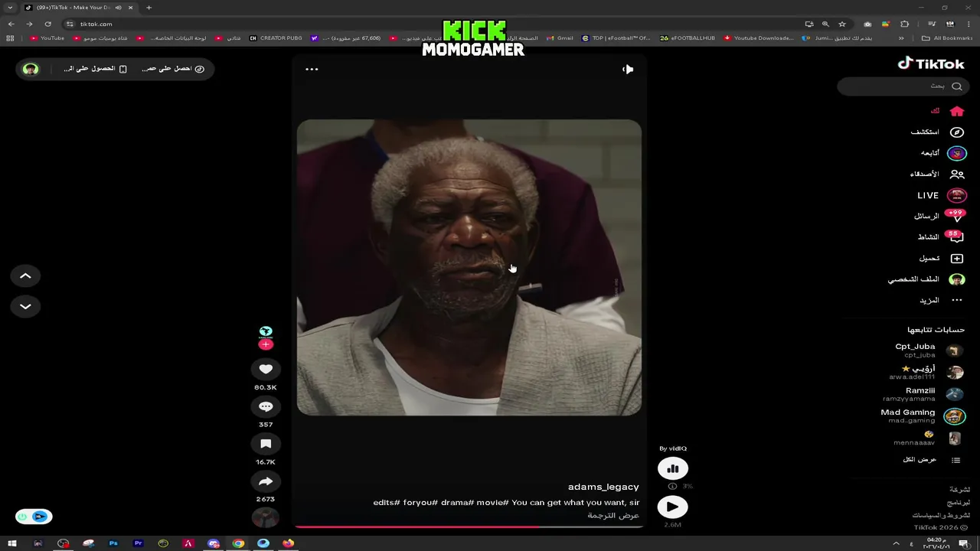Click the profile avatar in top-left pill
The height and width of the screenshot is (551, 980).
click(x=31, y=69)
